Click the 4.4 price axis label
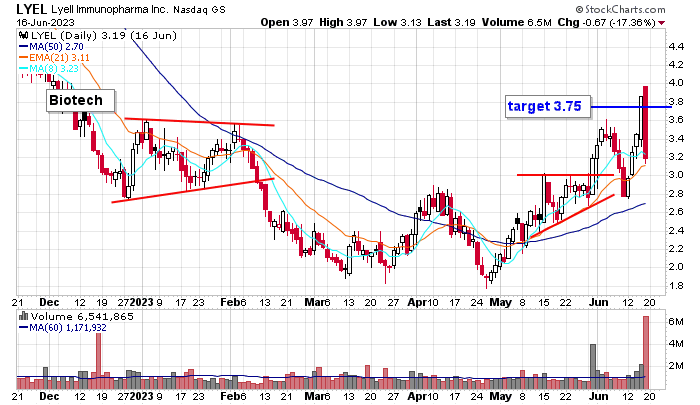The height and width of the screenshot is (405, 700). tap(676, 46)
